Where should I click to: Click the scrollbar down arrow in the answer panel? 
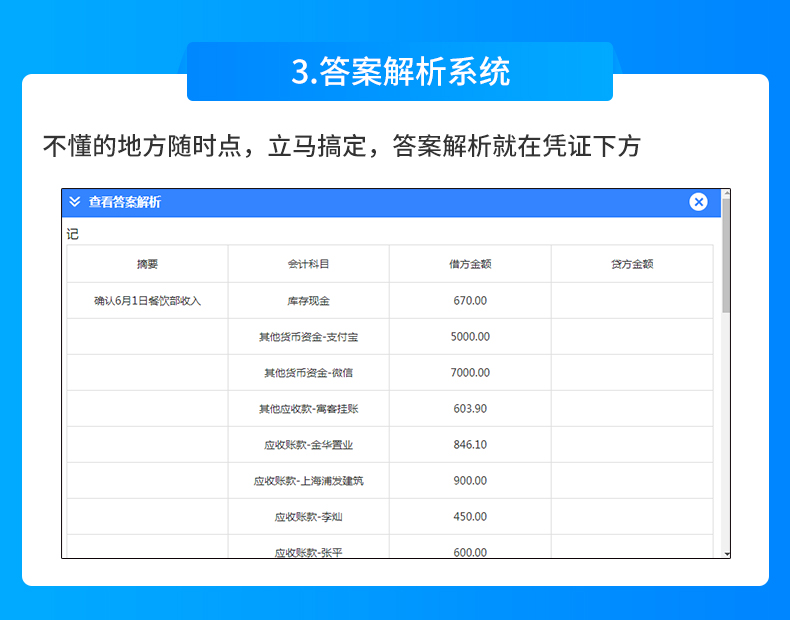point(727,553)
